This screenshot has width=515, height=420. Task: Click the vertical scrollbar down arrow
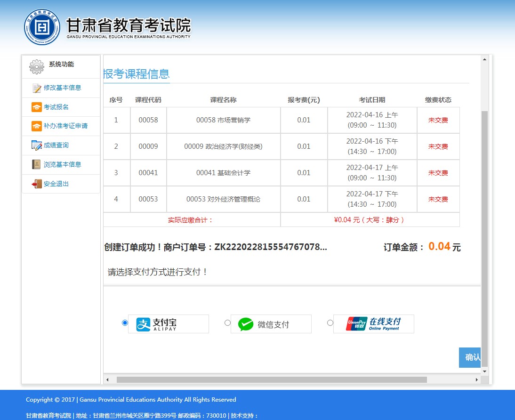[x=484, y=372]
